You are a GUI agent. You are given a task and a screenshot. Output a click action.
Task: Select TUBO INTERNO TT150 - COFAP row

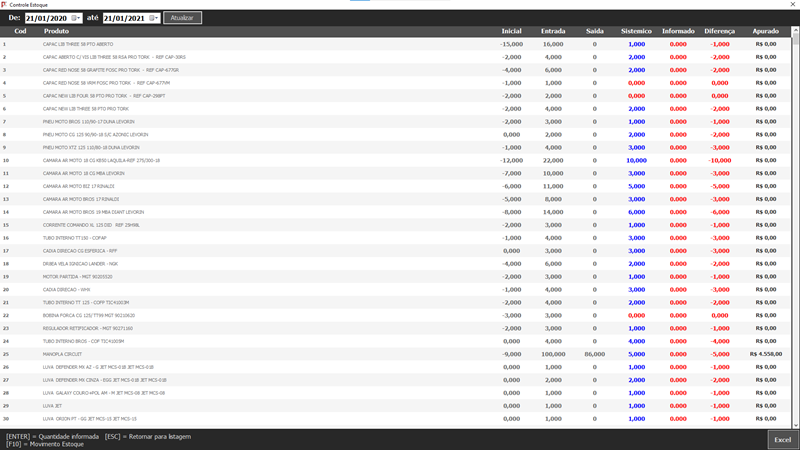pos(395,238)
